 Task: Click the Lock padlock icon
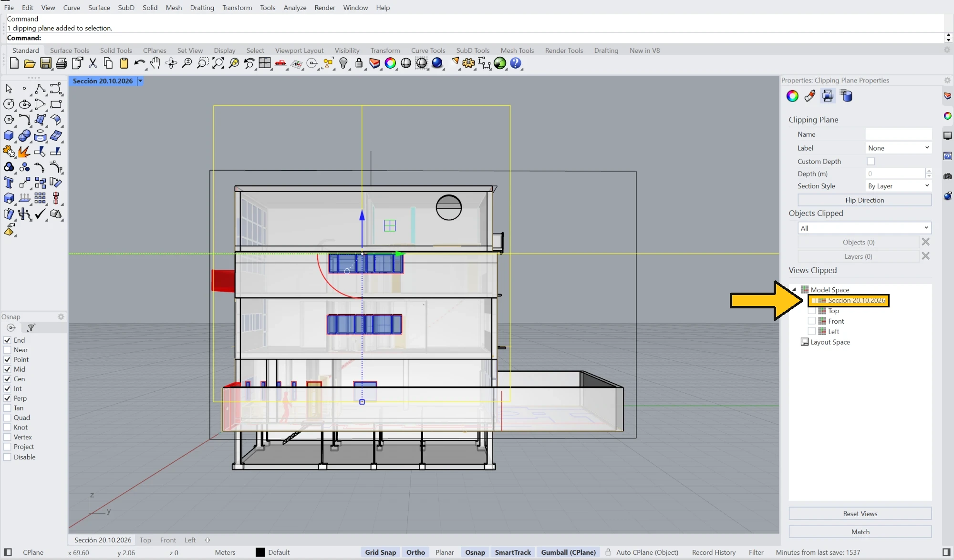coord(359,63)
